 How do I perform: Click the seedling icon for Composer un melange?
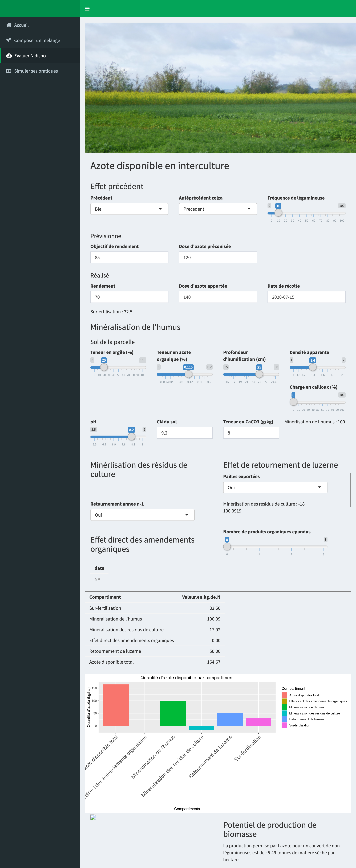9,40
